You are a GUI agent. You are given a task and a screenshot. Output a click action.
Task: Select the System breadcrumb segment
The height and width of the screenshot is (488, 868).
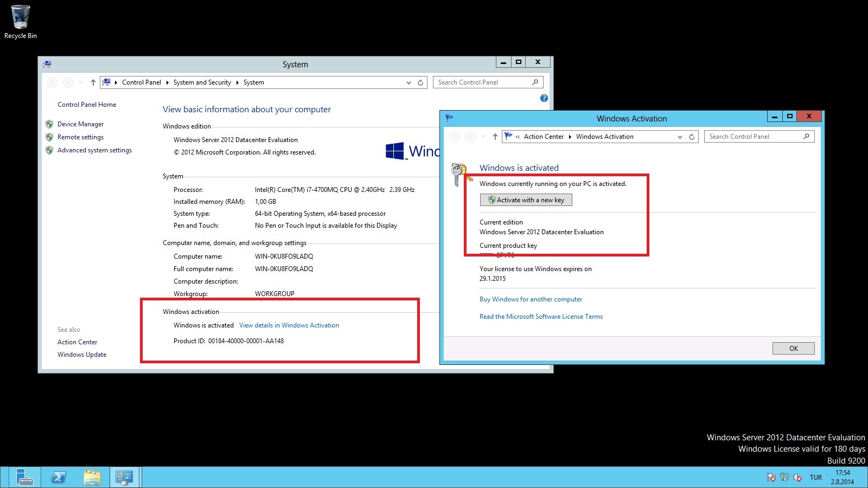point(254,82)
